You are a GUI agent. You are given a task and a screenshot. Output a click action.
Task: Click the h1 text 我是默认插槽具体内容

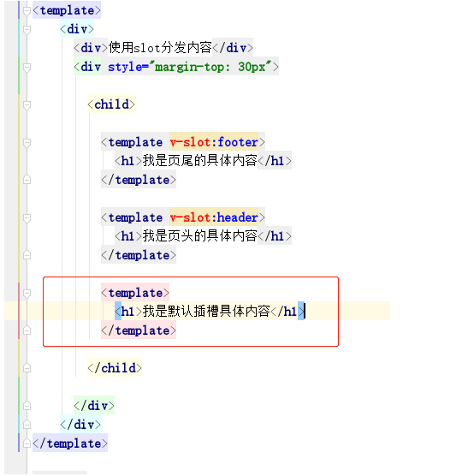point(206,311)
